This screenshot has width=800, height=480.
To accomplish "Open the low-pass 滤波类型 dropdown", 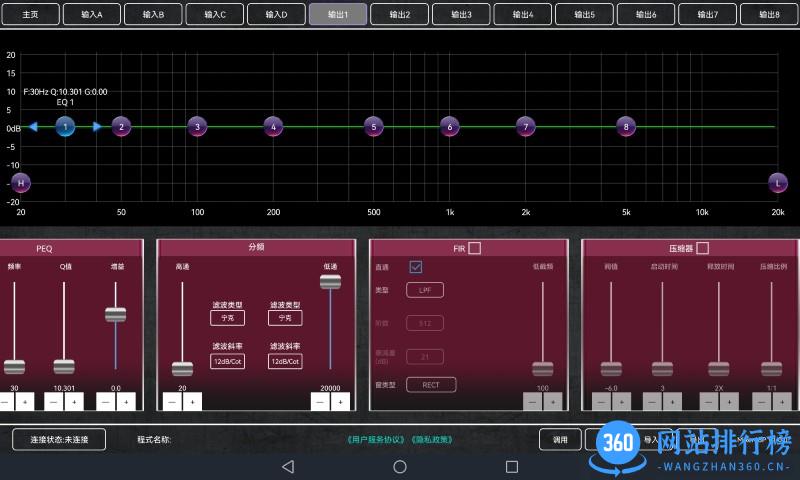I will coord(285,318).
